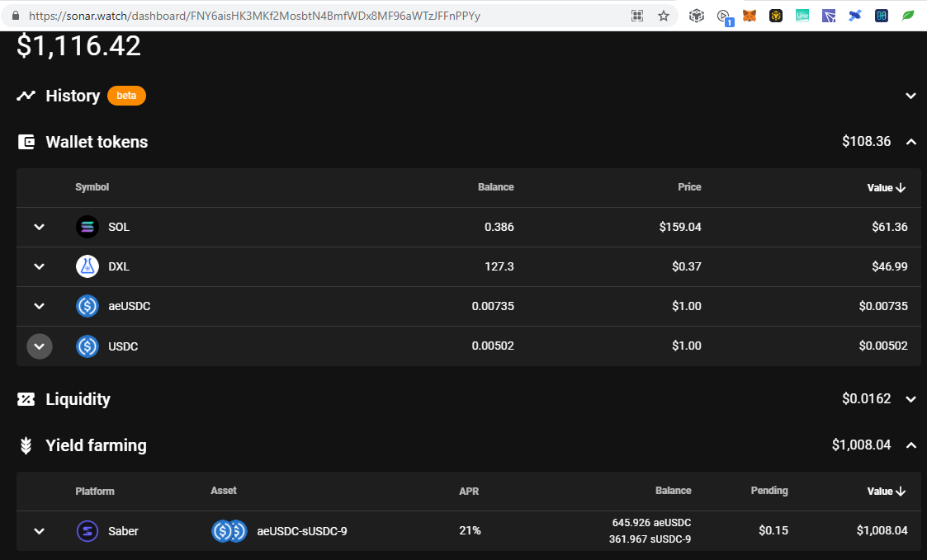This screenshot has height=560, width=927.
Task: Click the QR code icon in address bar
Action: pos(637,16)
